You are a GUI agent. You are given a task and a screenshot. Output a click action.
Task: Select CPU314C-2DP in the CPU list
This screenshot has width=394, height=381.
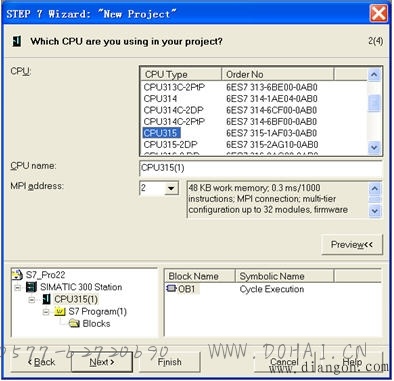(x=173, y=110)
